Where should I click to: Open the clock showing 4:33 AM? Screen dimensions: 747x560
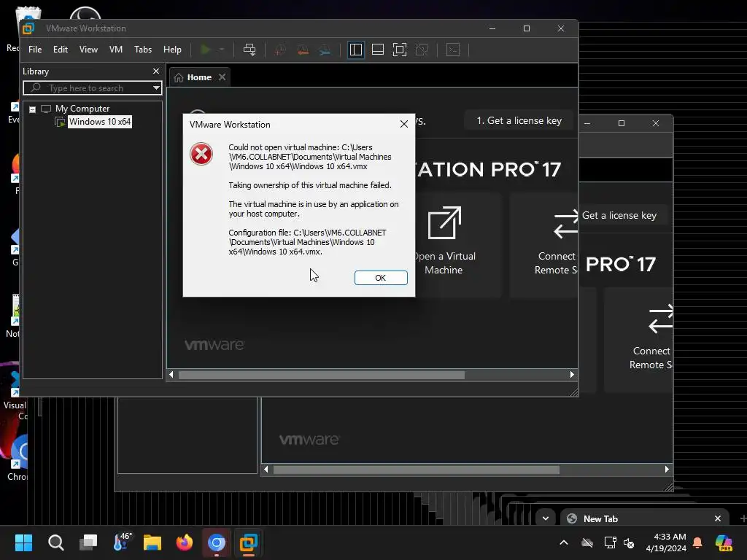(x=666, y=542)
